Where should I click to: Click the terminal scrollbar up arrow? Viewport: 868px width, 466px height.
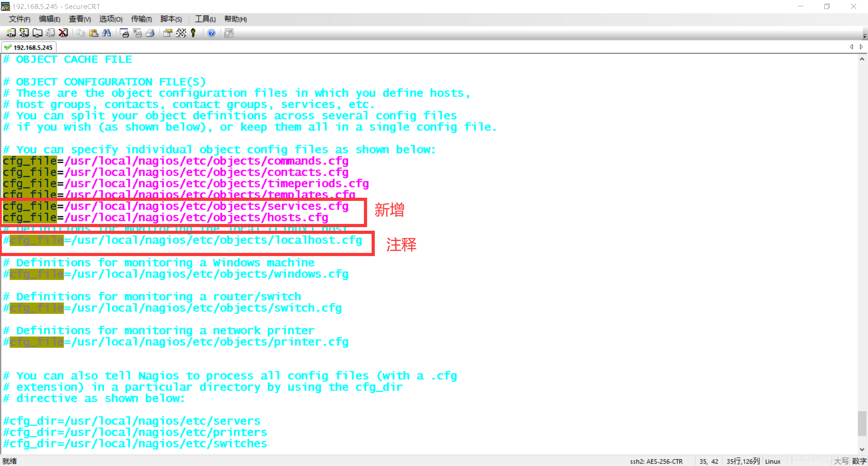862,59
